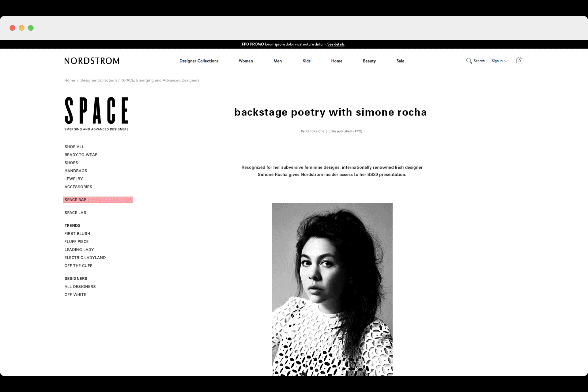Click the DESIGNERS sidebar heading
This screenshot has width=588, height=392.
(x=76, y=278)
